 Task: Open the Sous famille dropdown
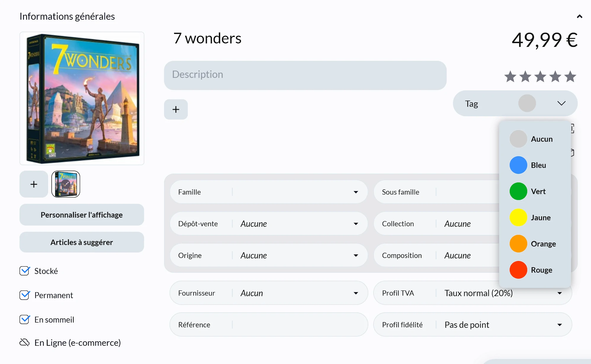pos(436,192)
